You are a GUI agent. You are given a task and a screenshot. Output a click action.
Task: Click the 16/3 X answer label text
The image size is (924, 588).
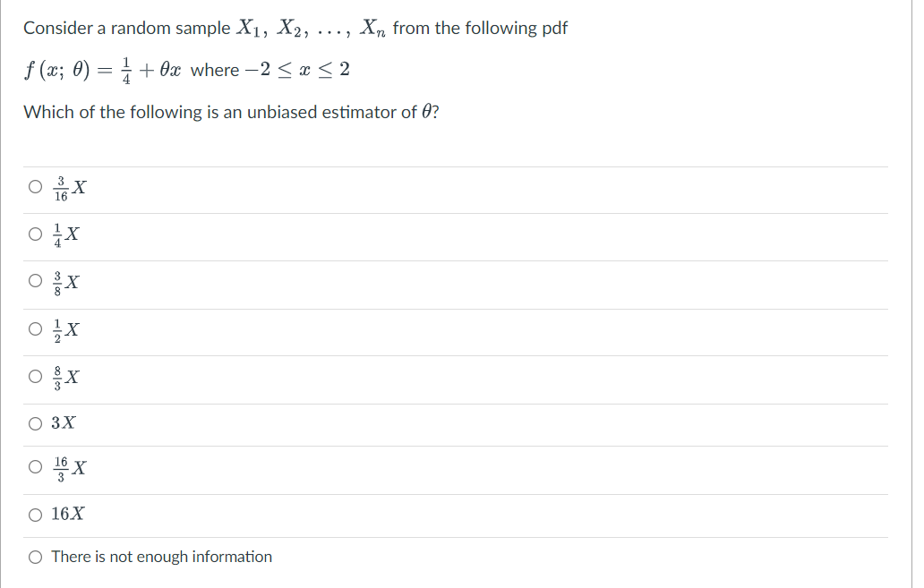68,467
